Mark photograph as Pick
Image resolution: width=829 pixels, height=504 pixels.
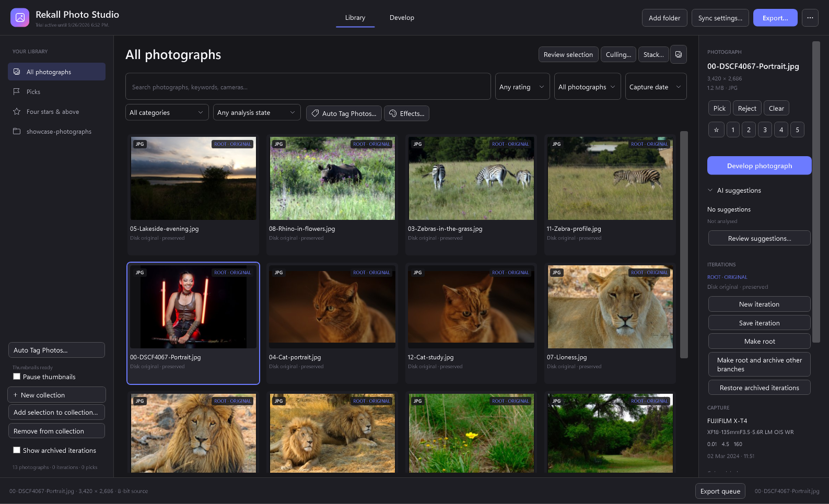[719, 108]
